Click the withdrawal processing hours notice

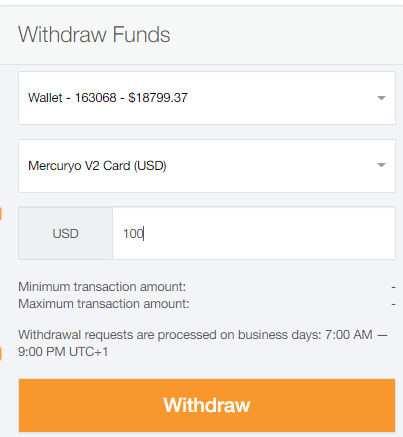pyautogui.click(x=203, y=343)
